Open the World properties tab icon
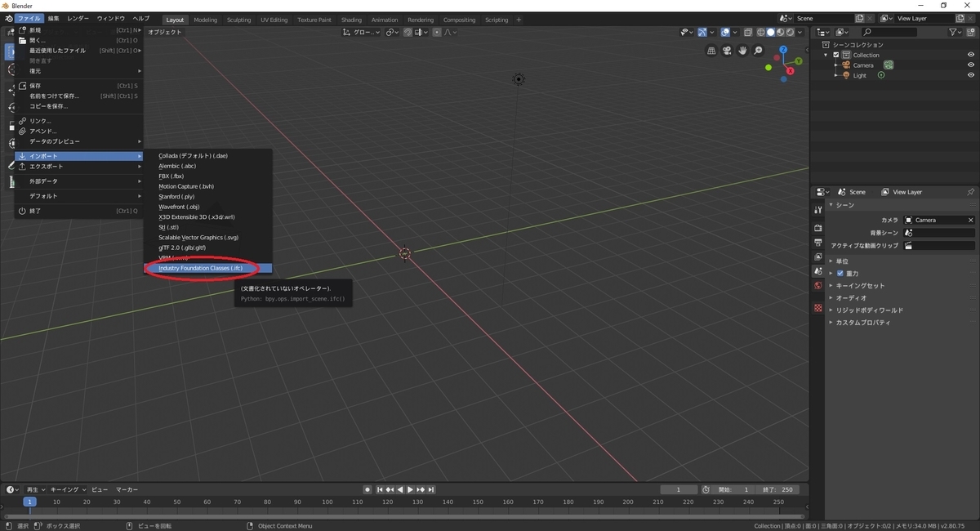This screenshot has height=531, width=980. 817,286
